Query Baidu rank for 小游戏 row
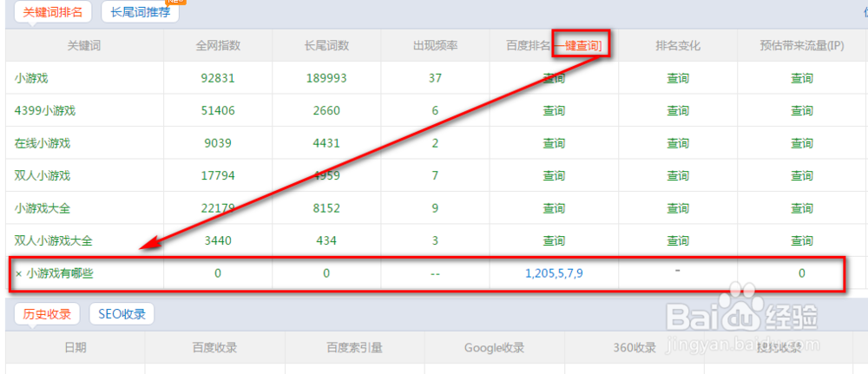The height and width of the screenshot is (374, 868). [554, 78]
